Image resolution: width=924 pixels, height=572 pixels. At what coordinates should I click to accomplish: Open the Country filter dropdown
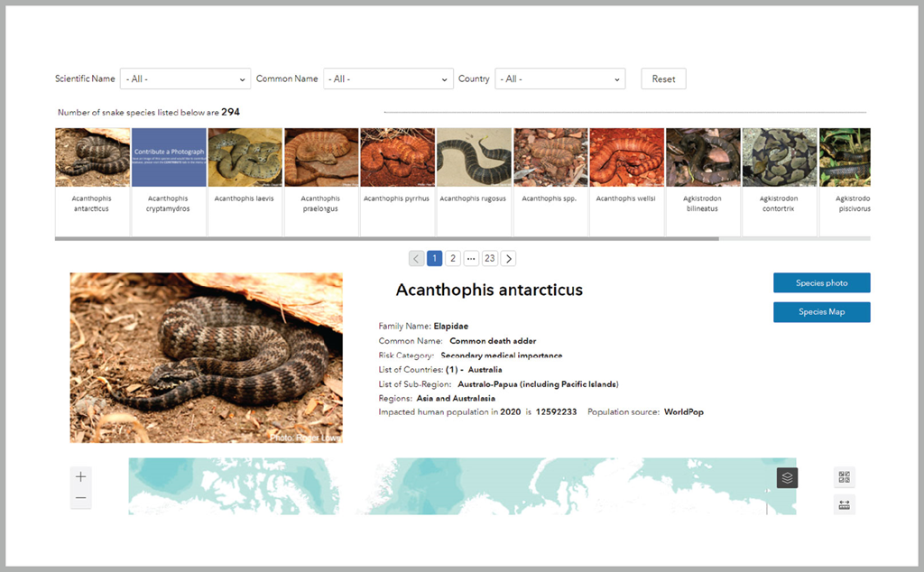(x=560, y=78)
